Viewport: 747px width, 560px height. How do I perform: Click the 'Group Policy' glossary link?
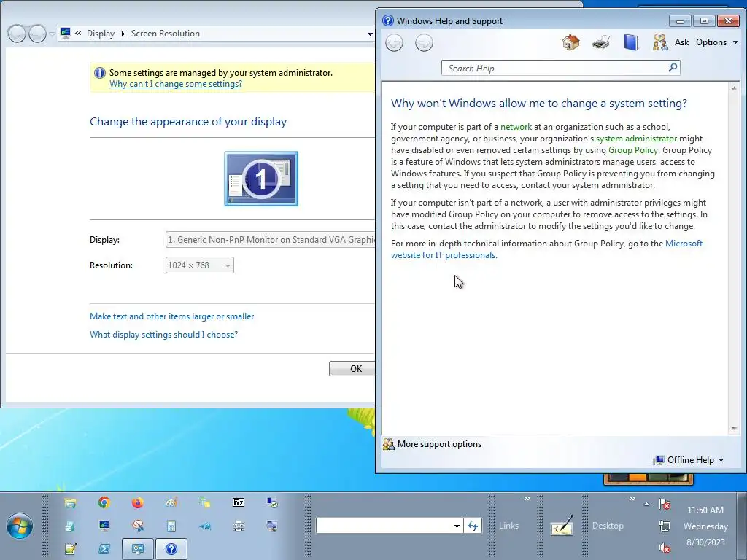632,150
